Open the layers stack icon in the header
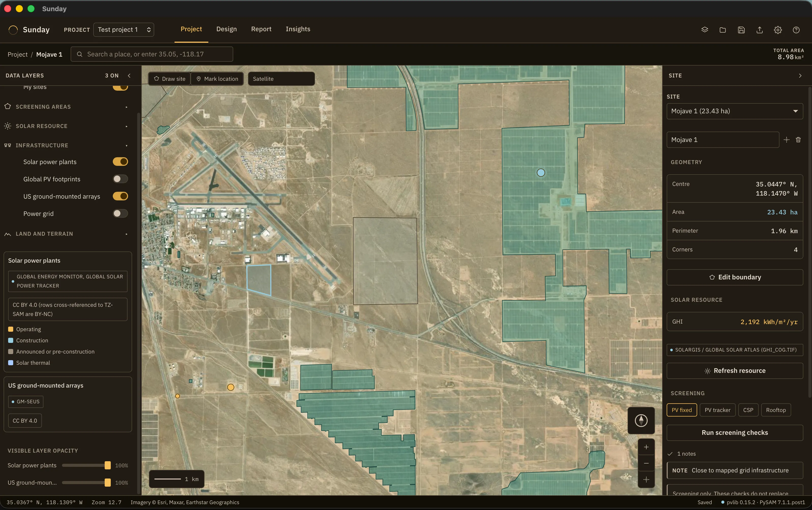This screenshot has width=812, height=510. 705,30
